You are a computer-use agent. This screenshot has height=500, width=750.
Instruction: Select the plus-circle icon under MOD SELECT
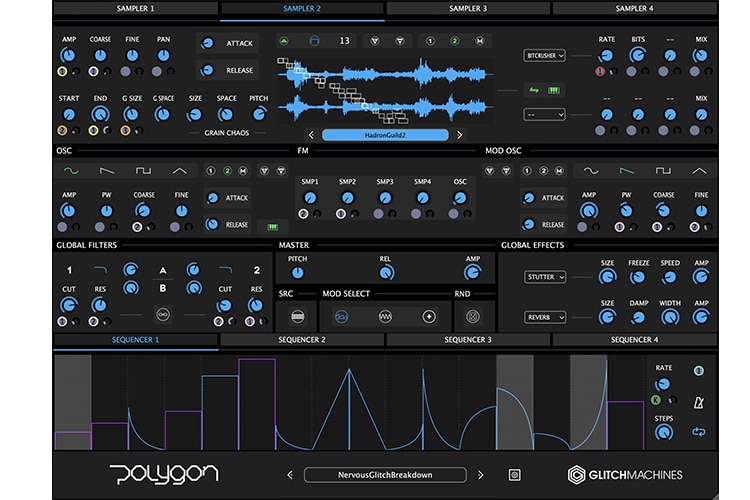(429, 317)
